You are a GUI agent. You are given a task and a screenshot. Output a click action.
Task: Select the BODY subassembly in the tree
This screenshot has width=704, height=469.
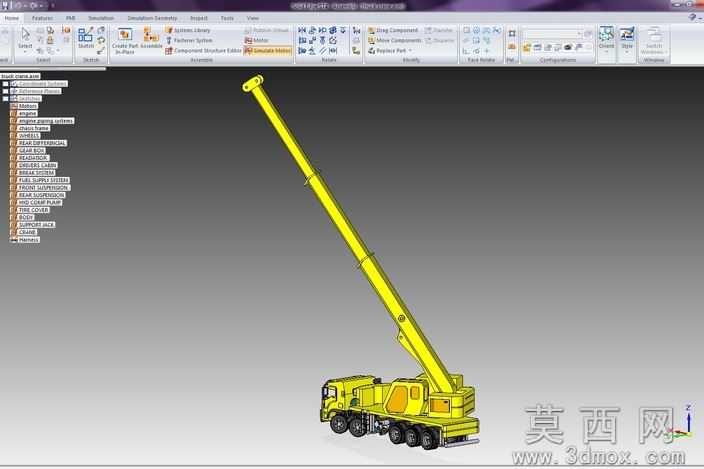point(26,217)
